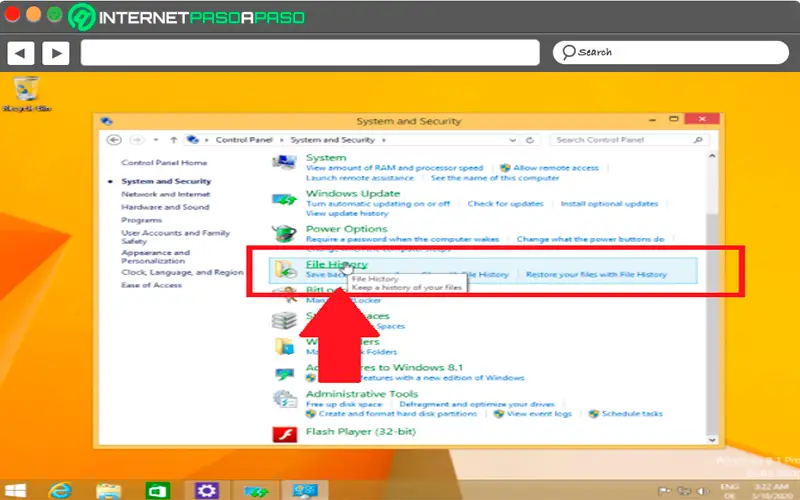The image size is (800, 500).
Task: Open Ease of Access category
Action: click(152, 285)
